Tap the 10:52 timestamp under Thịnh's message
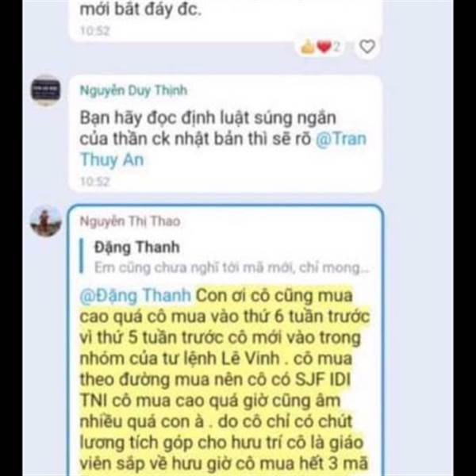476x476 pixels. coord(94,182)
